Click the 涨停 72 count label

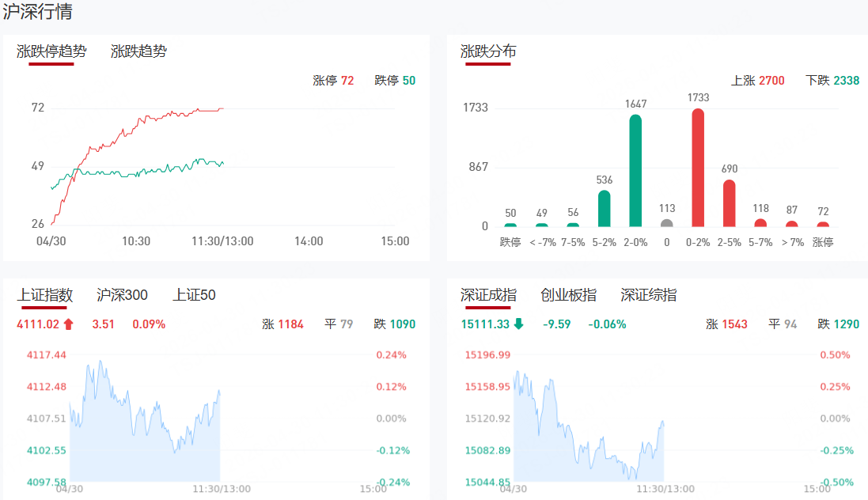(333, 81)
